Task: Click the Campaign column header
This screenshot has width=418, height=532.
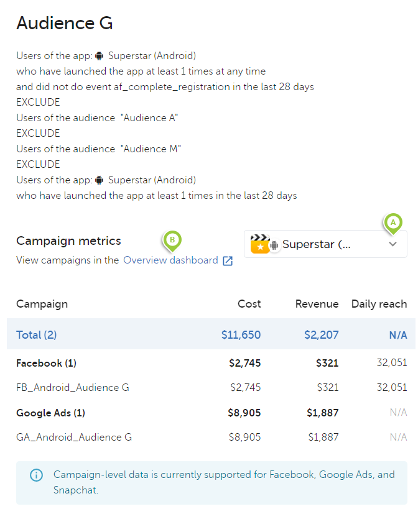Action: [42, 304]
